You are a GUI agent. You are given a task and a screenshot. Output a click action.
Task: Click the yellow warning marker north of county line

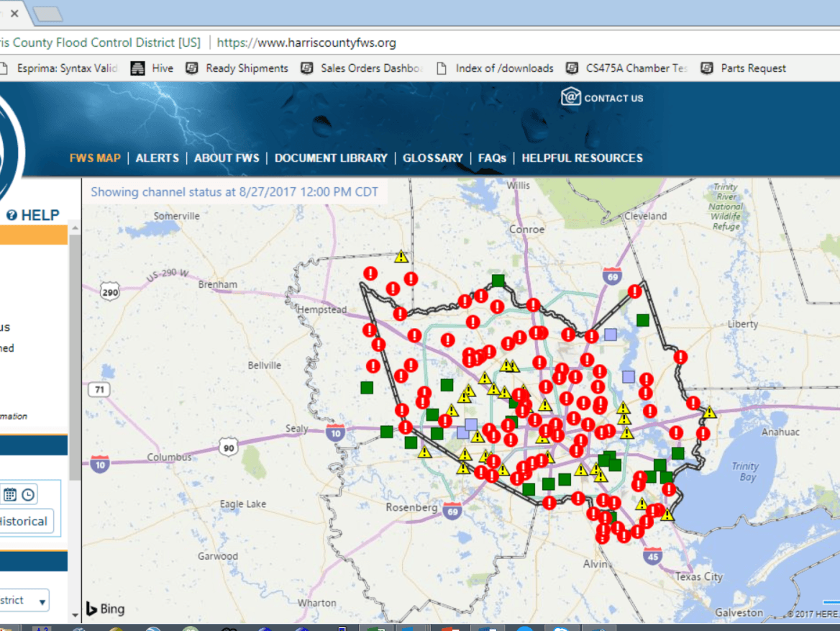pos(401,256)
